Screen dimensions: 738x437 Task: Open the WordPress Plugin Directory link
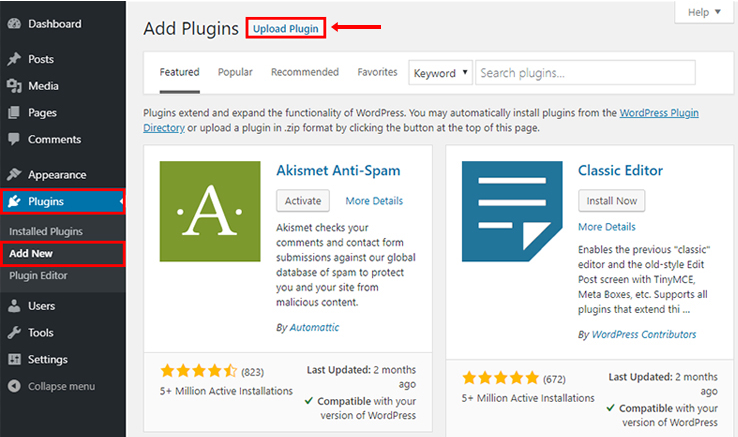click(659, 113)
